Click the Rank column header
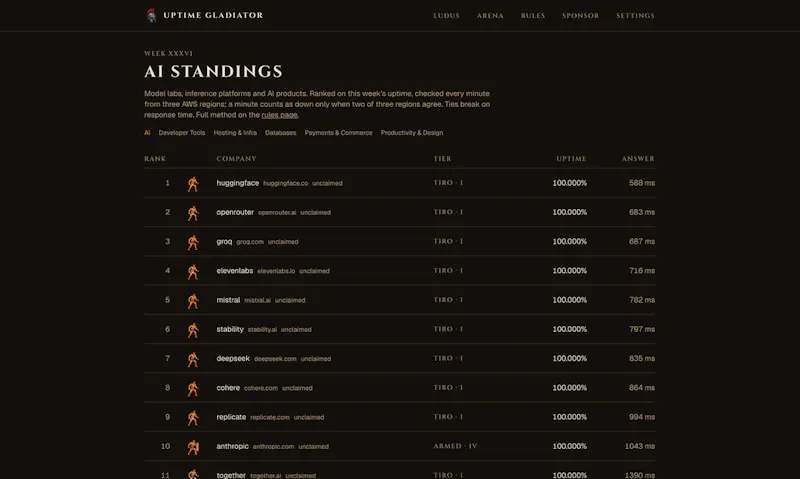Image resolution: width=800 pixels, height=479 pixels. click(x=155, y=159)
